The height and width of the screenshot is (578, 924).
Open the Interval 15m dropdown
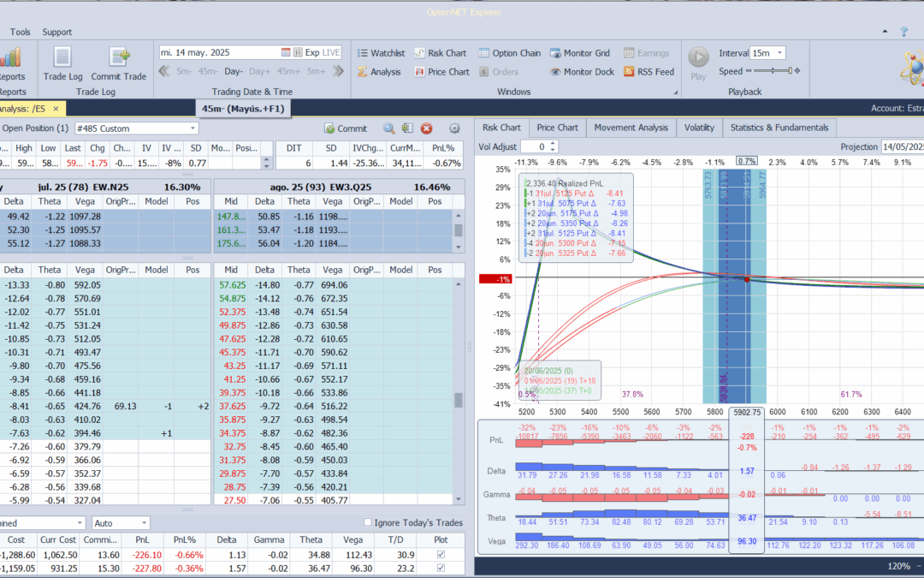click(779, 53)
